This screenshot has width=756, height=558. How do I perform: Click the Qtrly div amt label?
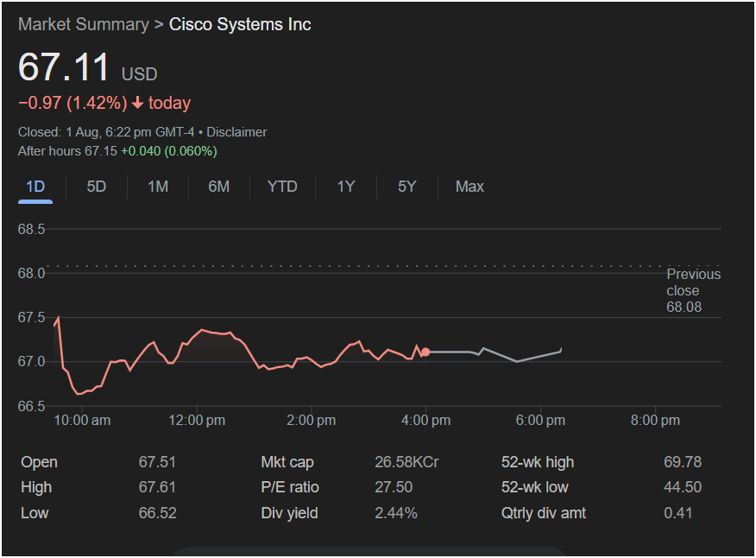pos(544,513)
